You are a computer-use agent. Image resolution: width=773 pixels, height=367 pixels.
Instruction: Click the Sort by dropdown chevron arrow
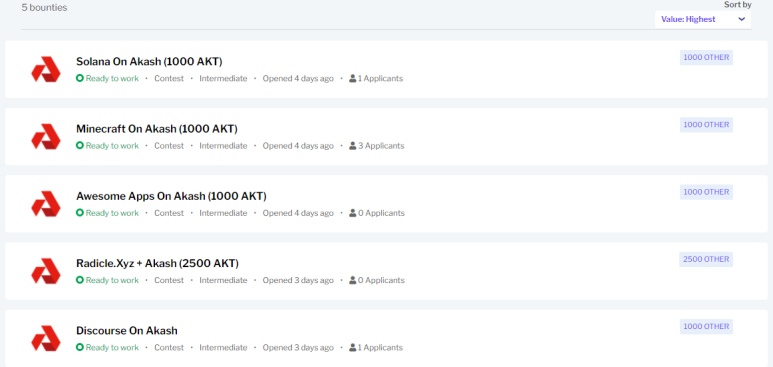[741, 19]
